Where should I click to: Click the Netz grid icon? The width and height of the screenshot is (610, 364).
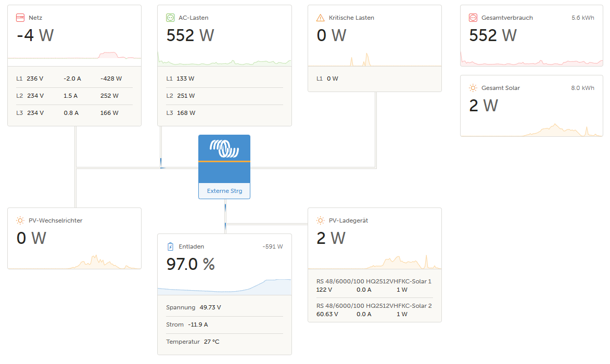click(20, 18)
